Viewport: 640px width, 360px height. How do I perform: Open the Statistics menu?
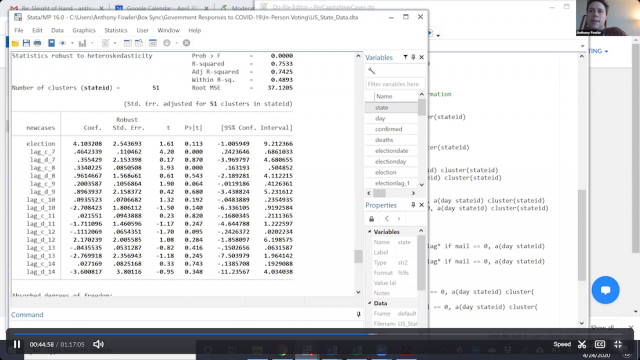(116, 31)
